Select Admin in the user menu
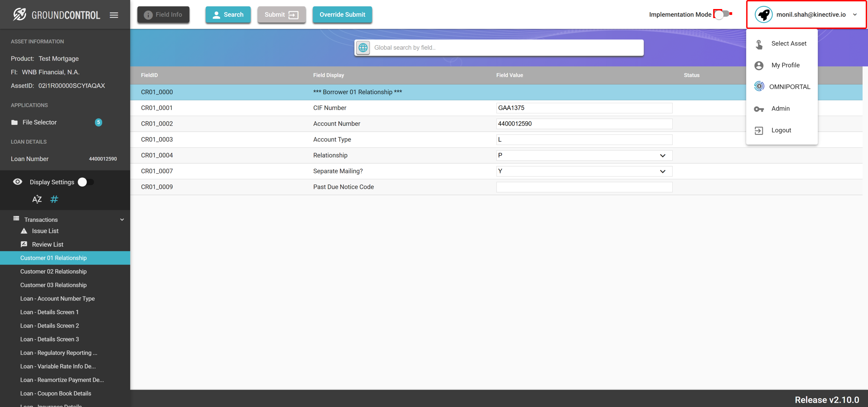 (780, 108)
